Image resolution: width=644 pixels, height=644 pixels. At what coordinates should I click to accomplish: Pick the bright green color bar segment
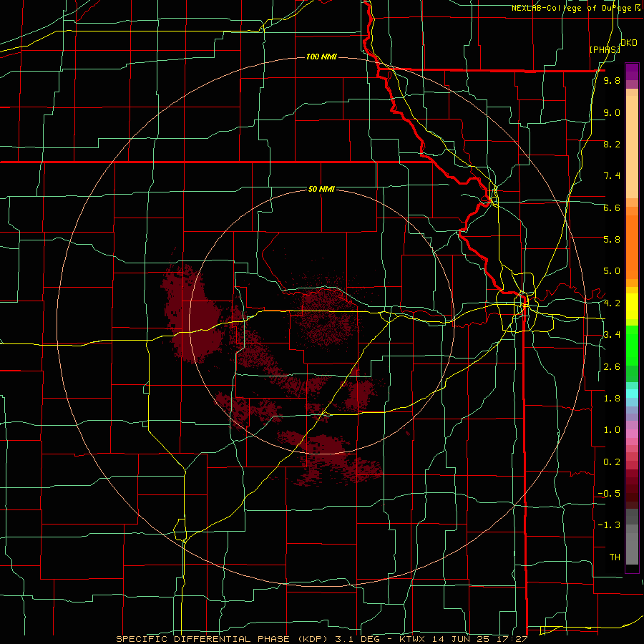(x=632, y=346)
